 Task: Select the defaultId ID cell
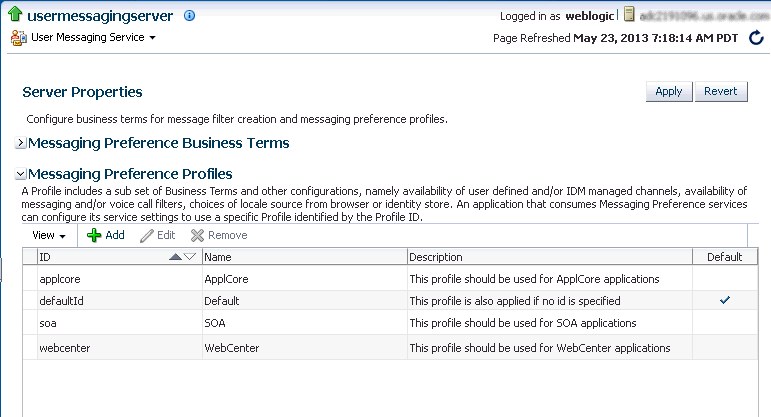click(119, 300)
